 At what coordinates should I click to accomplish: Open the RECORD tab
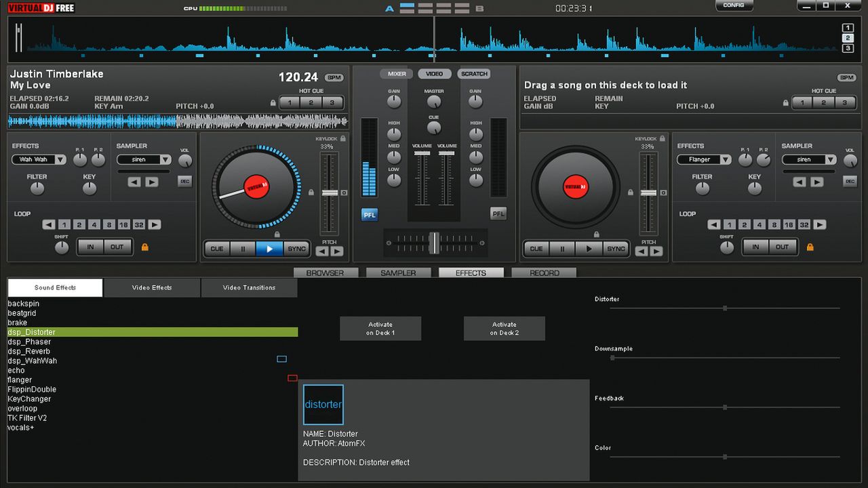[544, 272]
